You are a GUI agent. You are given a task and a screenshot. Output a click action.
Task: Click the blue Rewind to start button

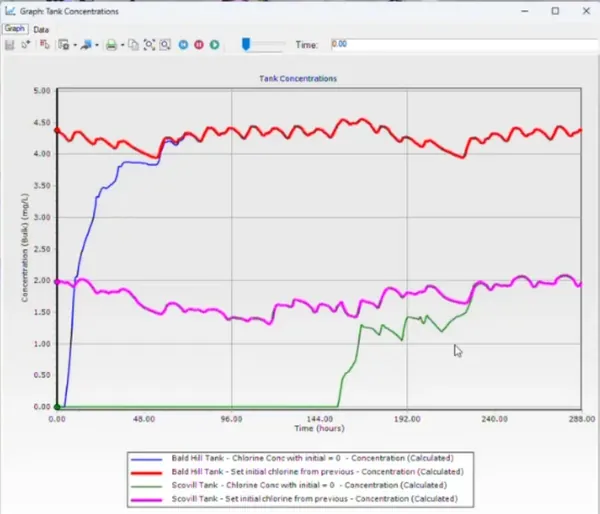(x=183, y=45)
